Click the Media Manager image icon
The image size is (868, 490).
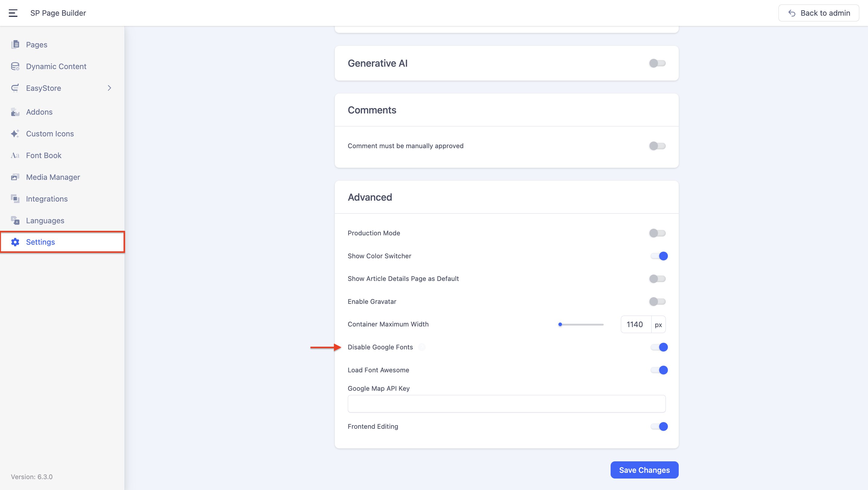(15, 177)
